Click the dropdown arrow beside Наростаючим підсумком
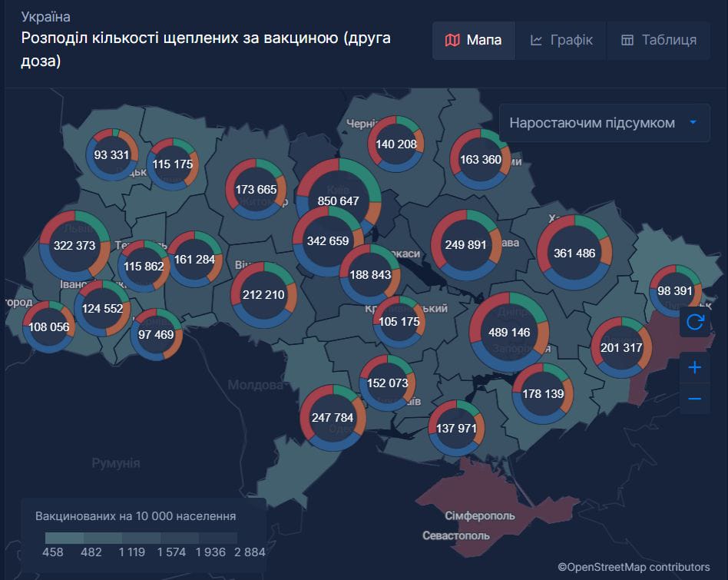The height and width of the screenshot is (580, 728). (x=693, y=123)
